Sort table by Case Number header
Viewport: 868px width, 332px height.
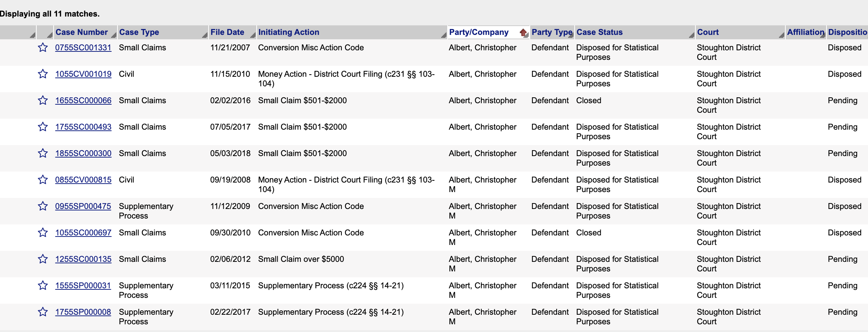coord(82,32)
